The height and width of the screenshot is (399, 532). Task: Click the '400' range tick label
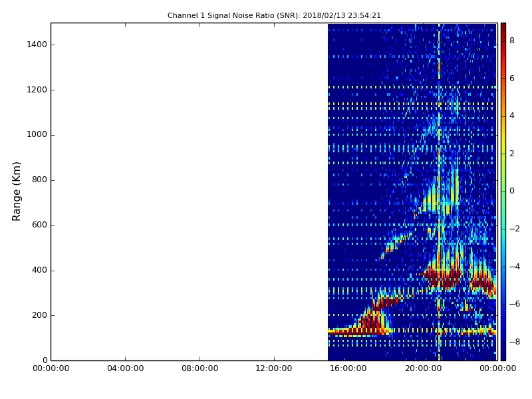39,270
